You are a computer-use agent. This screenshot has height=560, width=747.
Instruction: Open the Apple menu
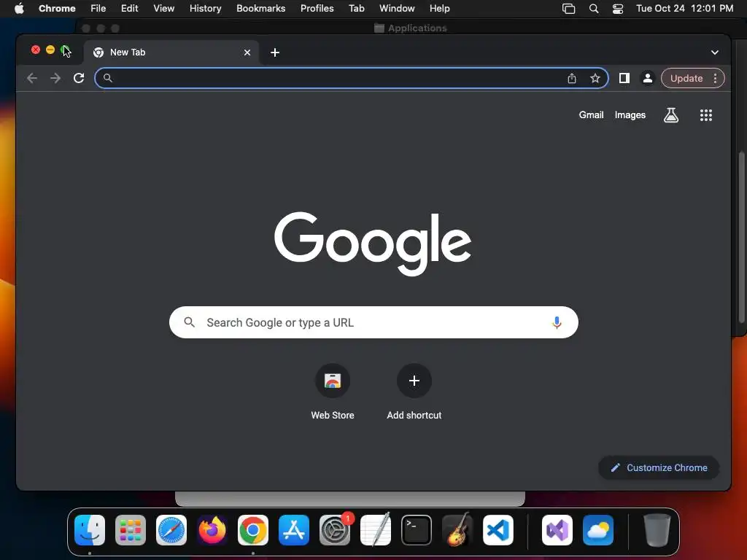(19, 9)
